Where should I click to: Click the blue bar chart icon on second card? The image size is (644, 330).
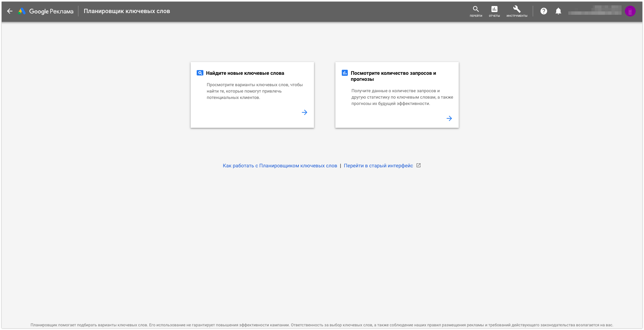(345, 73)
